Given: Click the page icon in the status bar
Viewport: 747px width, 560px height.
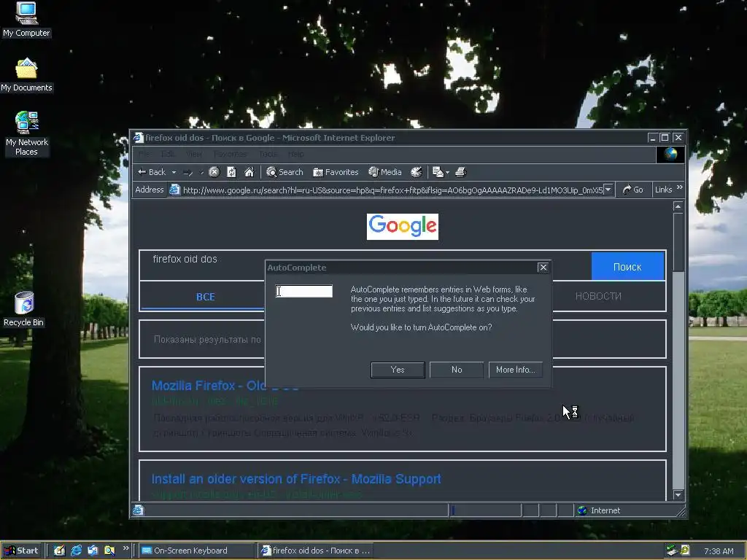Looking at the screenshot, I should [138, 510].
